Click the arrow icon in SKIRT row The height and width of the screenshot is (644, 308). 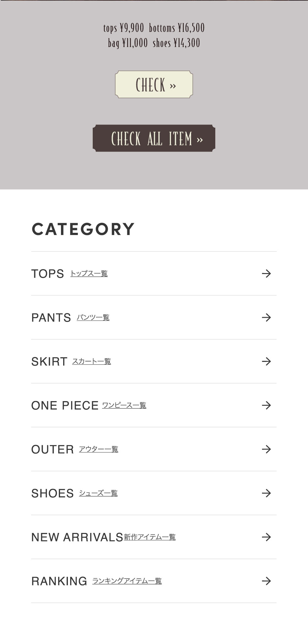[266, 361]
